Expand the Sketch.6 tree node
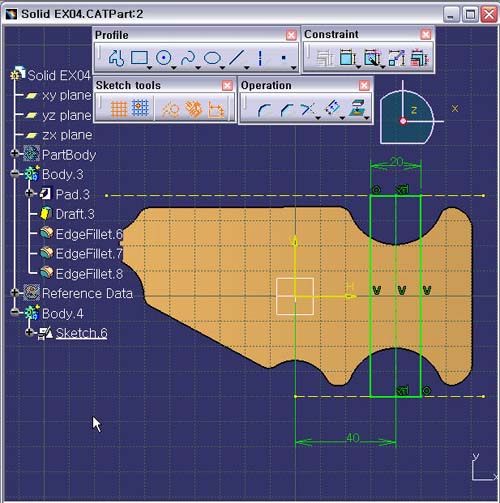 tap(29, 332)
